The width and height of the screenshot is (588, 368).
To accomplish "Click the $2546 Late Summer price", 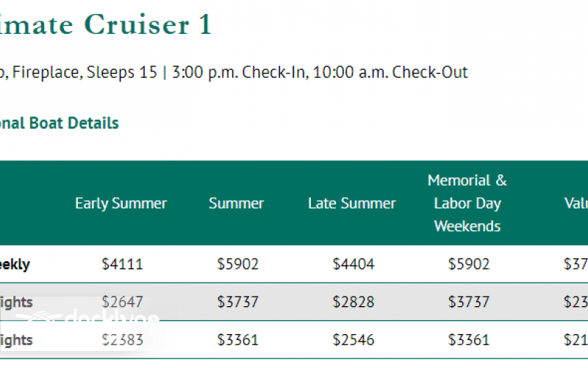I will tap(353, 340).
